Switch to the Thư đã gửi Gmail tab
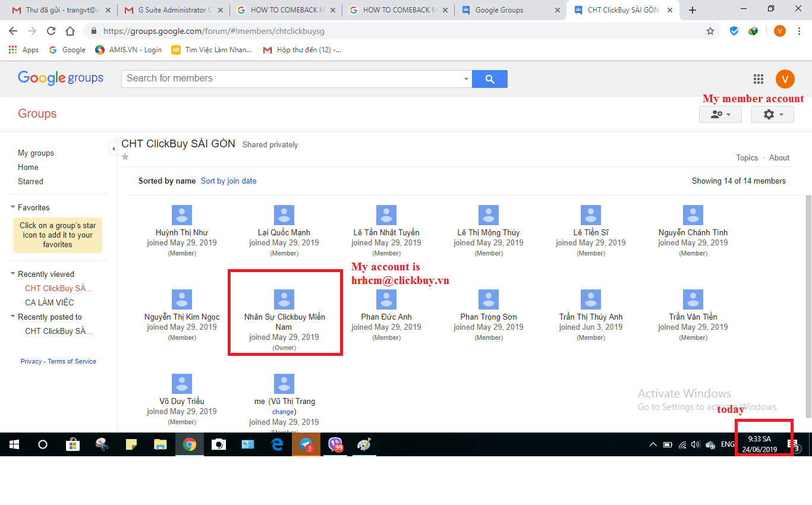The height and width of the screenshot is (505, 812). 61,10
